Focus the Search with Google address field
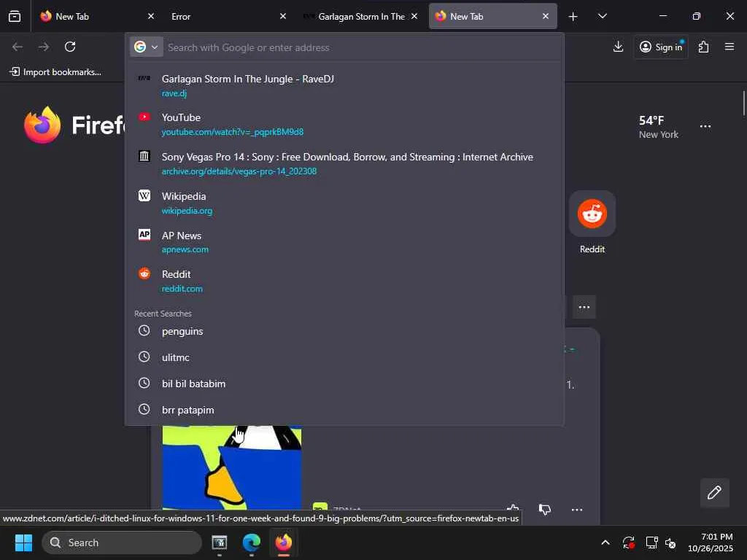Viewport: 747px width, 560px height. coord(362,47)
